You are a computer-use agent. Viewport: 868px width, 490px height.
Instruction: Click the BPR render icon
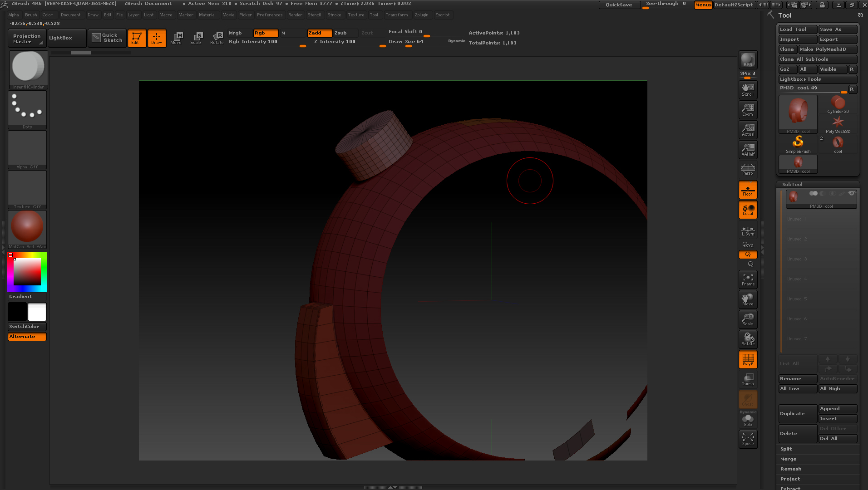click(748, 60)
